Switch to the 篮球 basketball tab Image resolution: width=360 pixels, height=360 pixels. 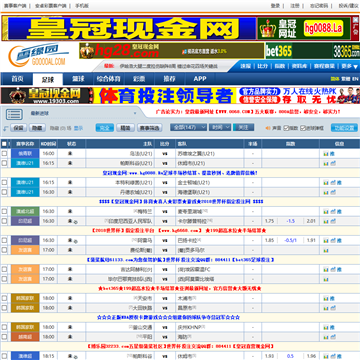[78, 79]
